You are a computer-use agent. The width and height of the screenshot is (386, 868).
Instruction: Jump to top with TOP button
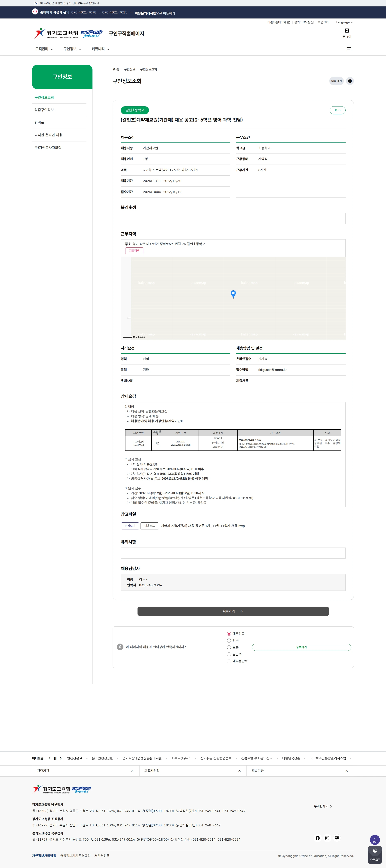375,840
